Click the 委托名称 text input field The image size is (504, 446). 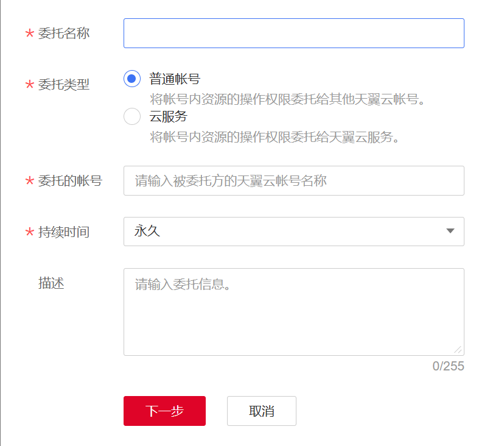pyautogui.click(x=294, y=33)
